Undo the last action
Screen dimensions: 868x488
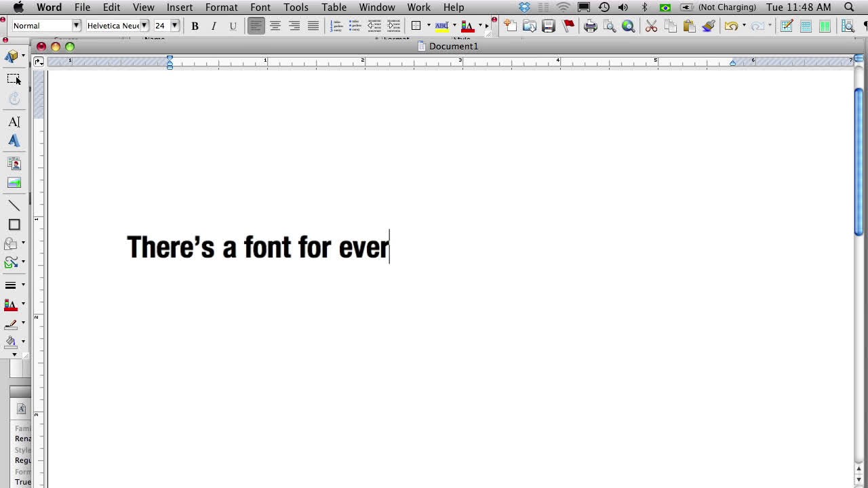[731, 26]
